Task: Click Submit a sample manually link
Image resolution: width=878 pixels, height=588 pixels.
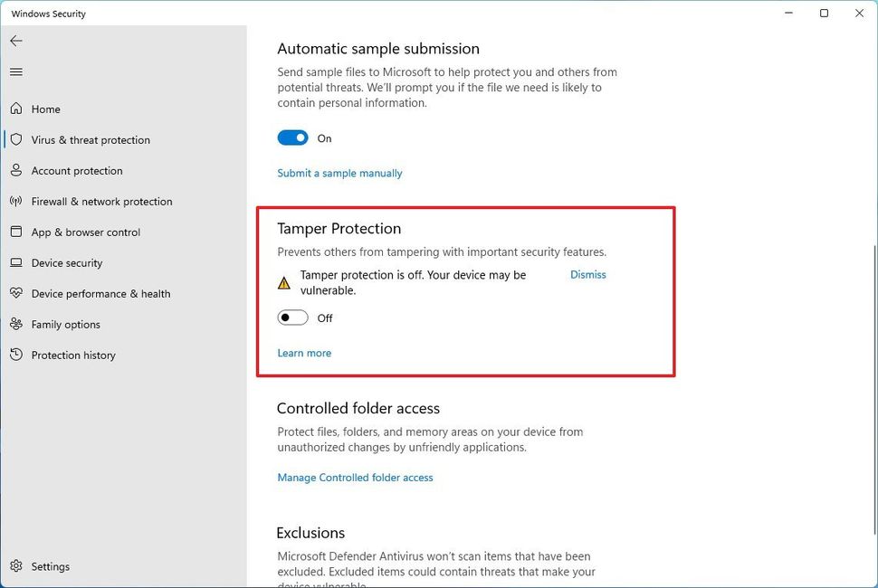Action: pyautogui.click(x=339, y=173)
